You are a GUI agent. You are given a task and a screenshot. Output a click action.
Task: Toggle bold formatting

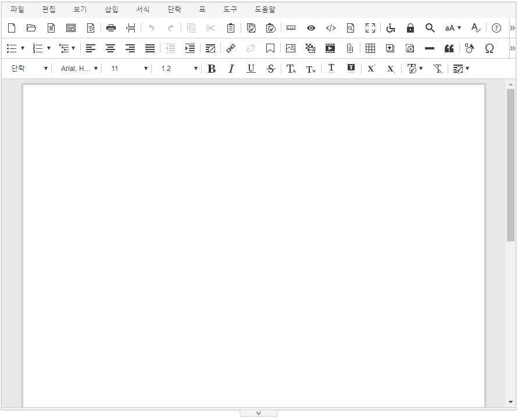click(x=212, y=69)
